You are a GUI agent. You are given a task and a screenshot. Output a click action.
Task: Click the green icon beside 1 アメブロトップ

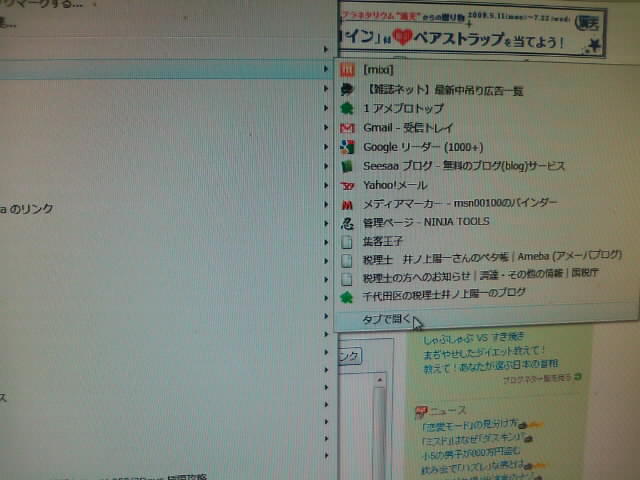[347, 109]
